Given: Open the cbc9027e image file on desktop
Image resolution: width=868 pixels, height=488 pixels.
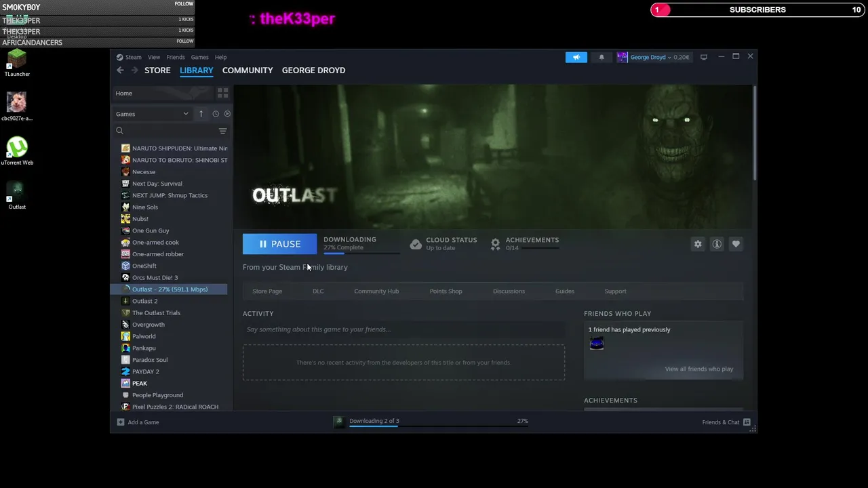Looking at the screenshot, I should (17, 106).
